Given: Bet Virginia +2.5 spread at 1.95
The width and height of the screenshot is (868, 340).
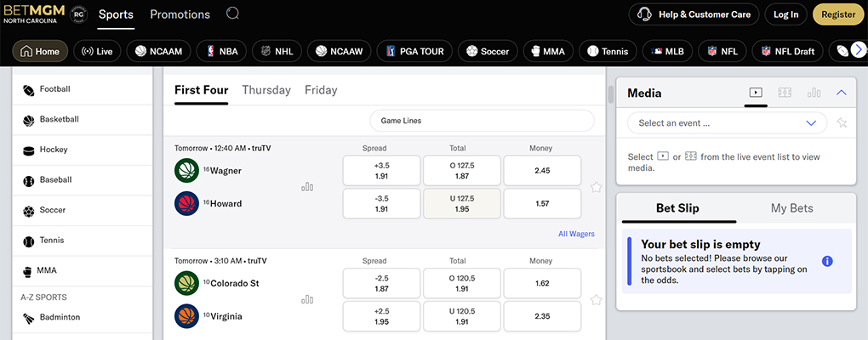Looking at the screenshot, I should 381,316.
